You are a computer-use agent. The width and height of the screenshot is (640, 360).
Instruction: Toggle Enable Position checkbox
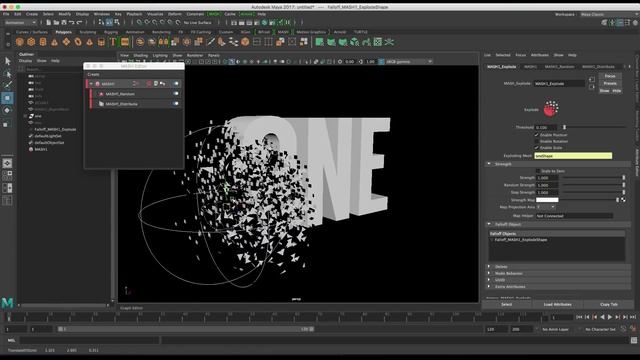click(537, 135)
